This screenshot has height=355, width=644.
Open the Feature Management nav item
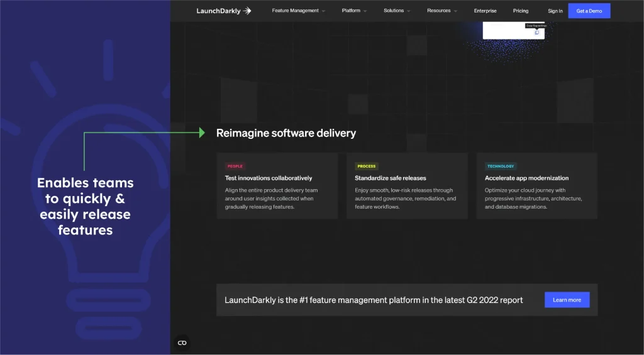[x=296, y=11]
